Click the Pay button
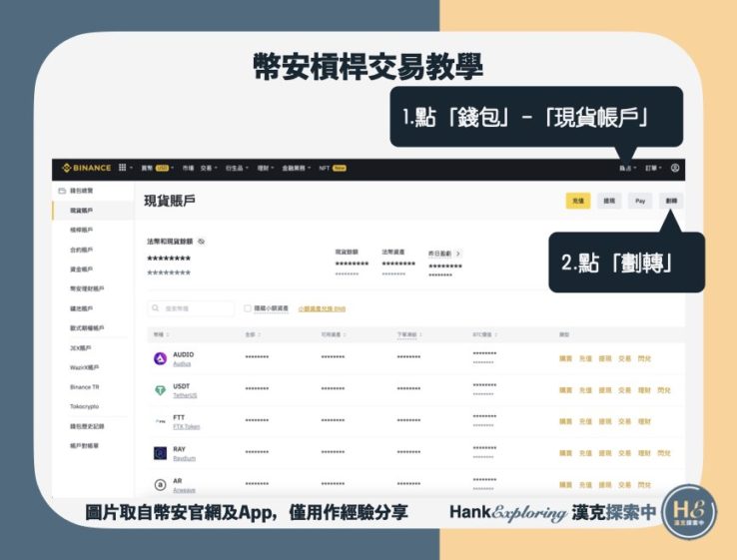The image size is (737, 560). 640,201
